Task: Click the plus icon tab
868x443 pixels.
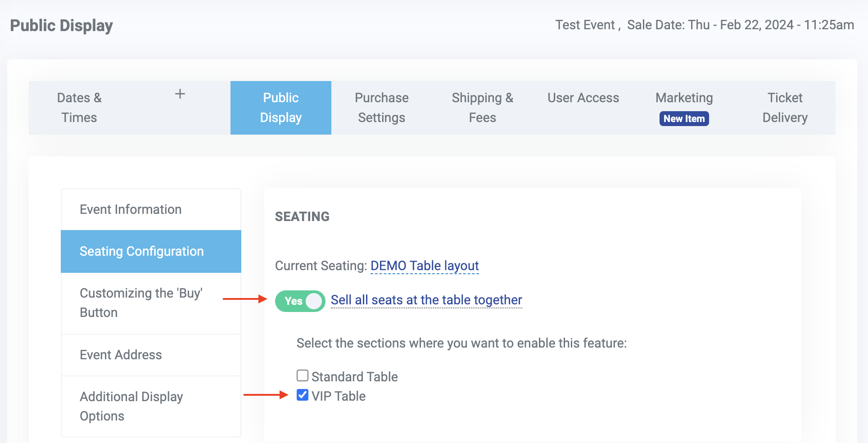Action: [x=180, y=94]
